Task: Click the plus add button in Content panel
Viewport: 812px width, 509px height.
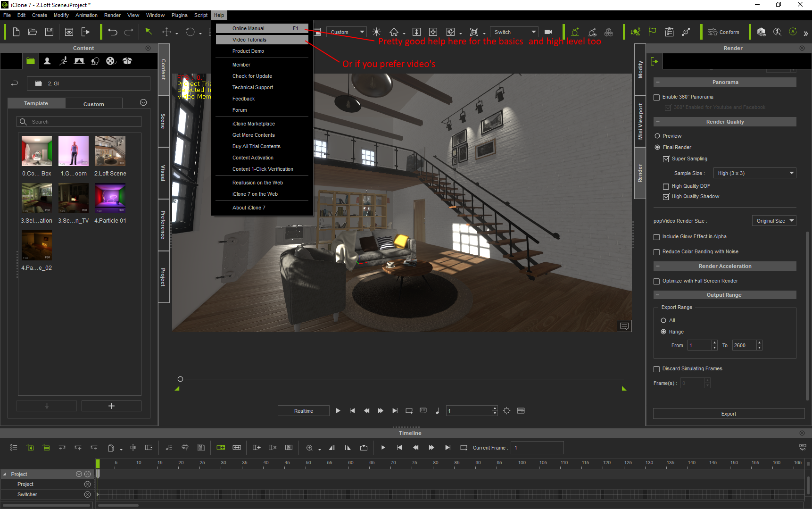Action: [111, 406]
